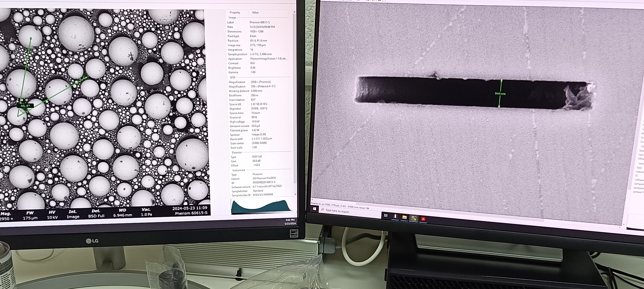Image resolution: width=644 pixels, height=289 pixels.
Task: Select the 46.4° angle measurement label
Action: pyautogui.click(x=25, y=106)
